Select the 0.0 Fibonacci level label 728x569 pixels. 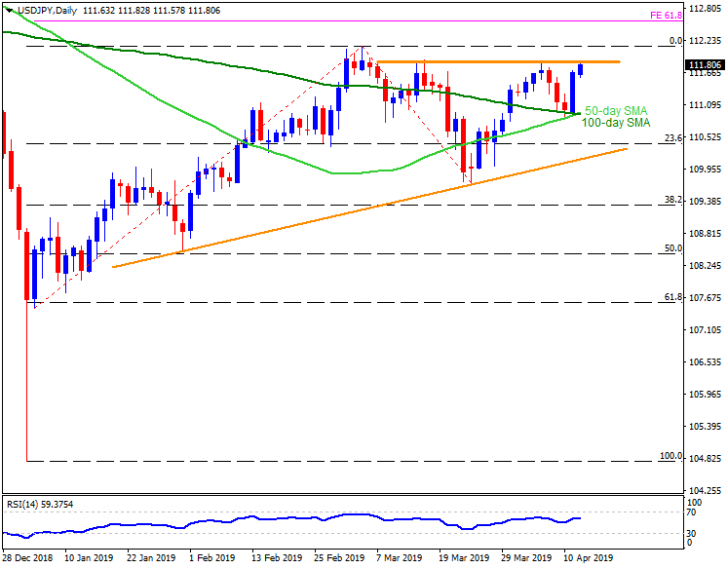(x=671, y=40)
